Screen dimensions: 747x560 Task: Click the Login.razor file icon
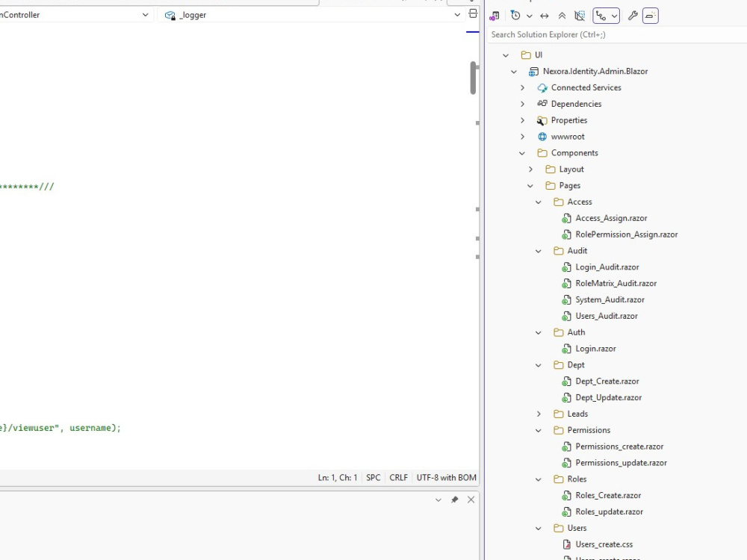click(x=566, y=349)
